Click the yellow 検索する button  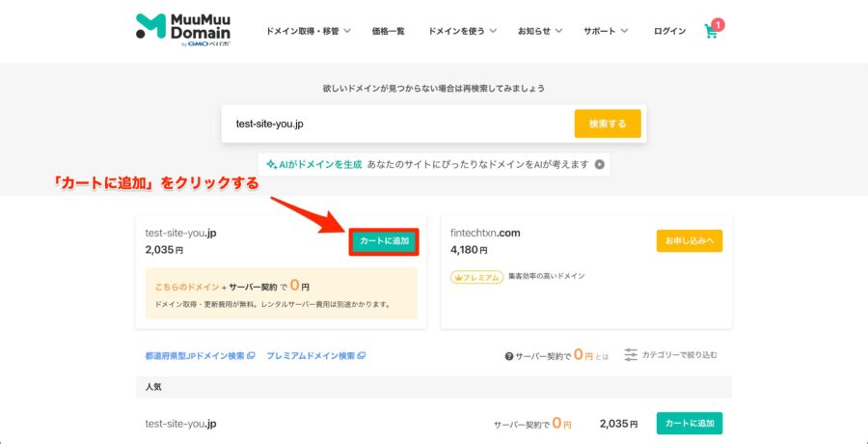click(608, 124)
